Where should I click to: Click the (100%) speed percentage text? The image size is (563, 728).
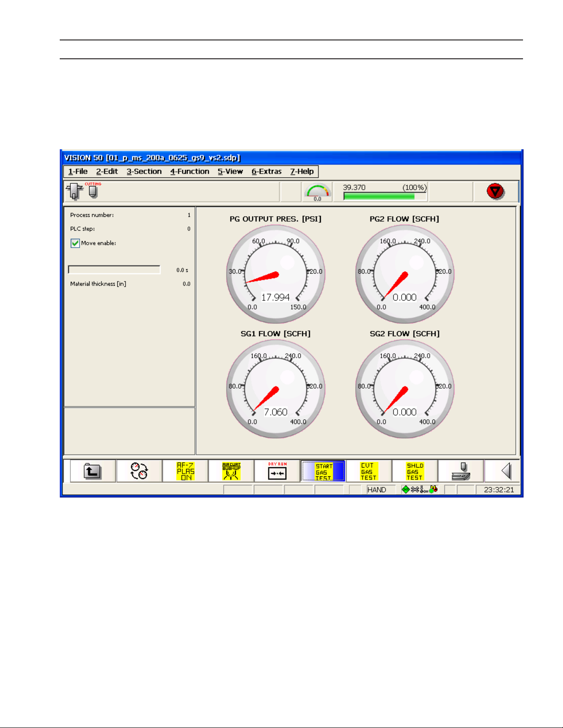(415, 187)
